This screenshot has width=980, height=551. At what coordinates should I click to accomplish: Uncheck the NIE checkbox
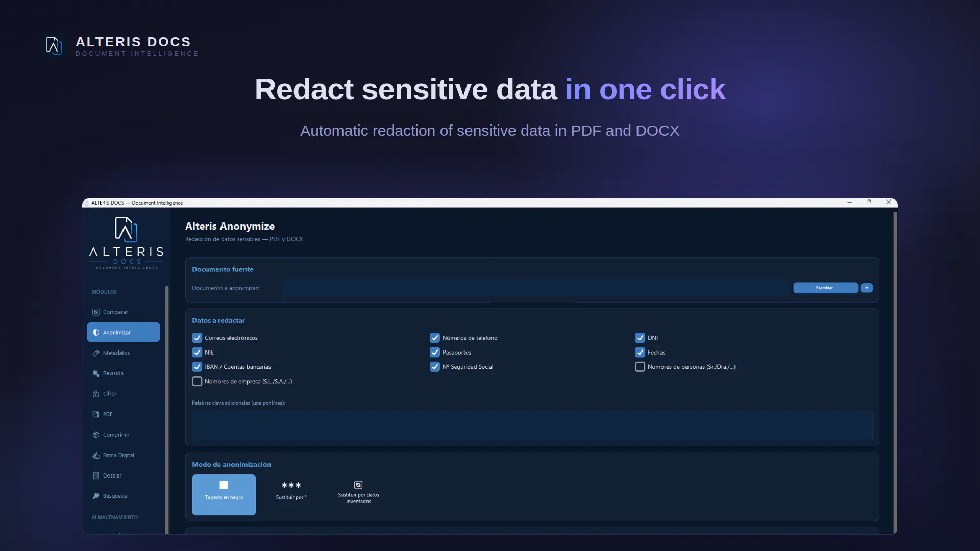[197, 353]
